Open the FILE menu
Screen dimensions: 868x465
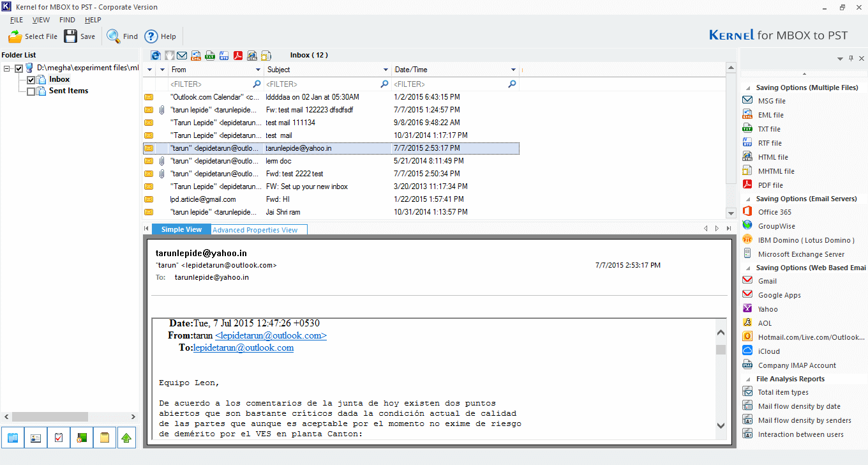[x=17, y=20]
